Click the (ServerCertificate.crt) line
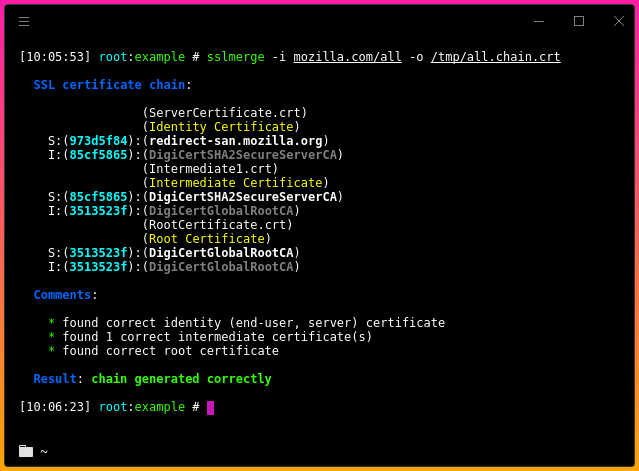This screenshot has width=639, height=471. tap(225, 113)
